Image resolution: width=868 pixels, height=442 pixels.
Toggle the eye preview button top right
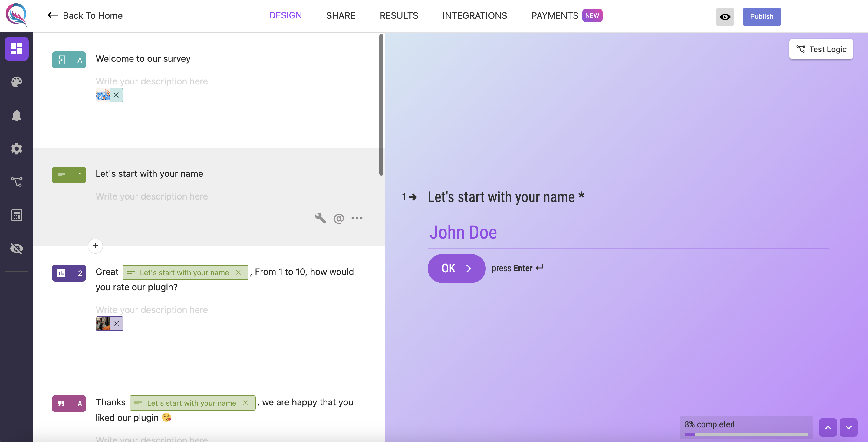click(x=725, y=16)
